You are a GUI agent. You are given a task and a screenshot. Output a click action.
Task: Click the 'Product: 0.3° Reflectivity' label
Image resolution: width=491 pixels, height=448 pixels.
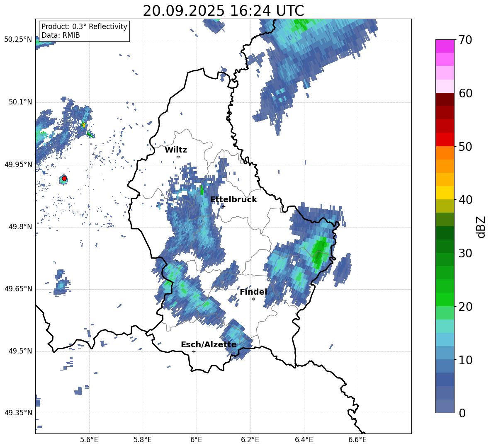[84, 27]
